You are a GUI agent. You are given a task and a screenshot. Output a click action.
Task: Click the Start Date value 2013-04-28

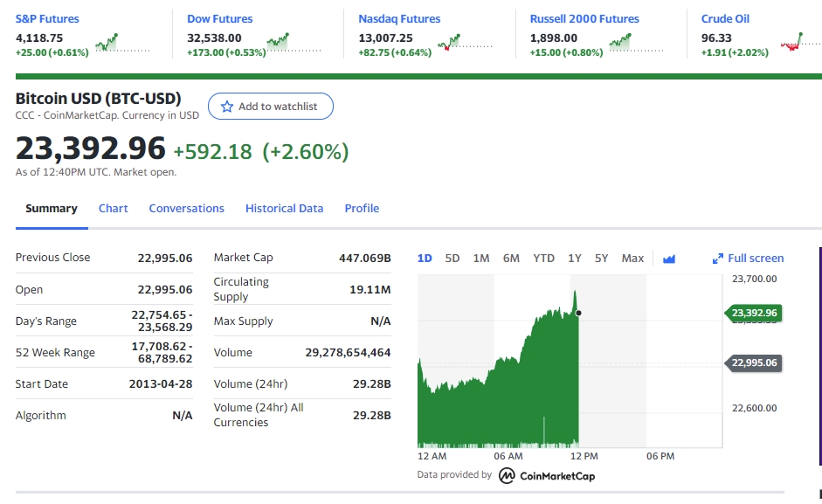(x=161, y=384)
